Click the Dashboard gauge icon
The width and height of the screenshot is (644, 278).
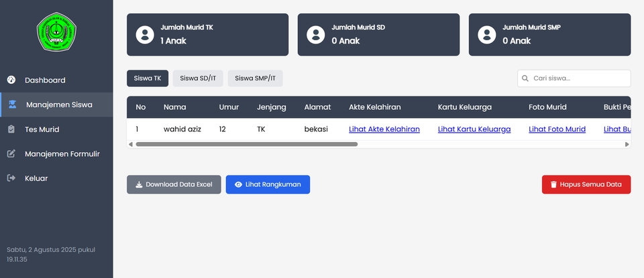11,80
